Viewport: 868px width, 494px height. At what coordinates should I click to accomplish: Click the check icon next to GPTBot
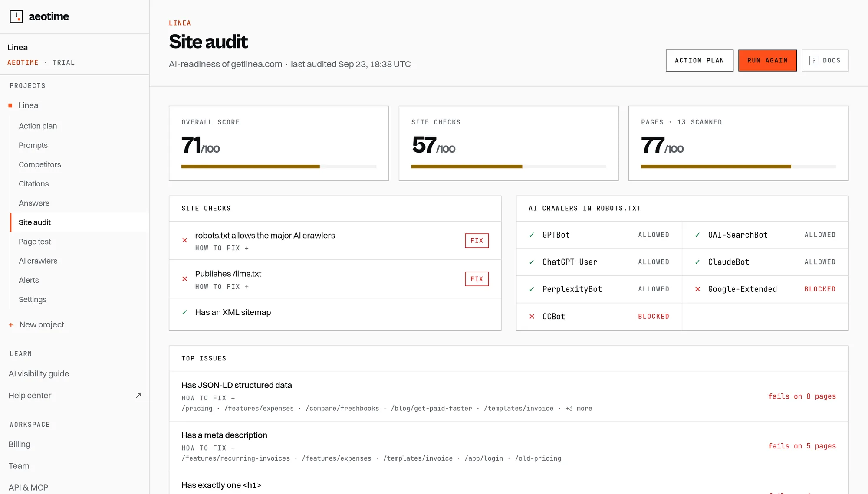tap(532, 235)
